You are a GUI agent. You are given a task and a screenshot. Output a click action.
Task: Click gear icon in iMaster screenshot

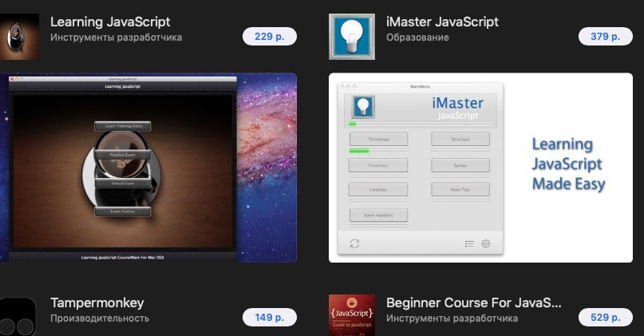coord(486,243)
